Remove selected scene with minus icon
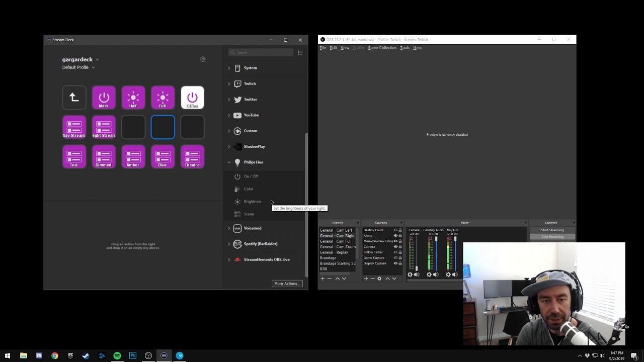Screen dimensions: 644x362 pos(330,279)
